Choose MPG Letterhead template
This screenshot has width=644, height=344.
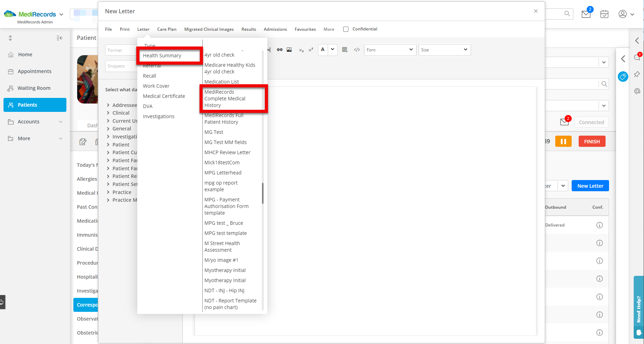pos(223,173)
